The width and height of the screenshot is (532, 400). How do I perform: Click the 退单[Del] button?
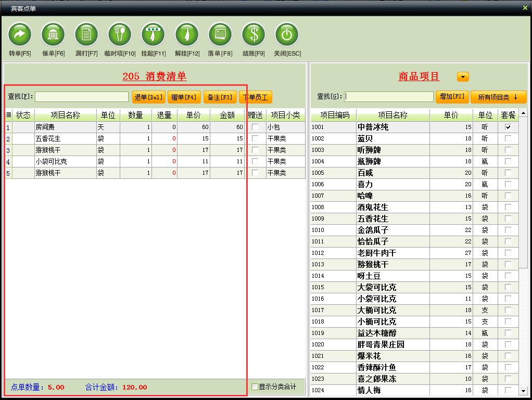click(148, 97)
